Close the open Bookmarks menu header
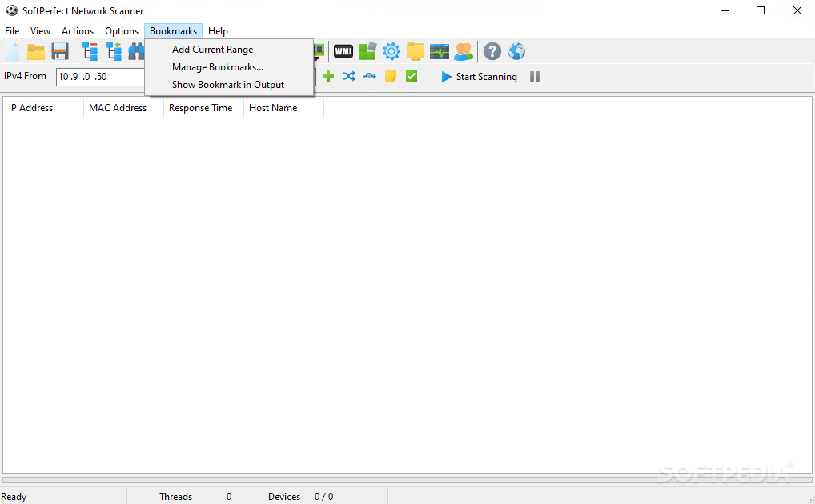The image size is (815, 504). [173, 31]
